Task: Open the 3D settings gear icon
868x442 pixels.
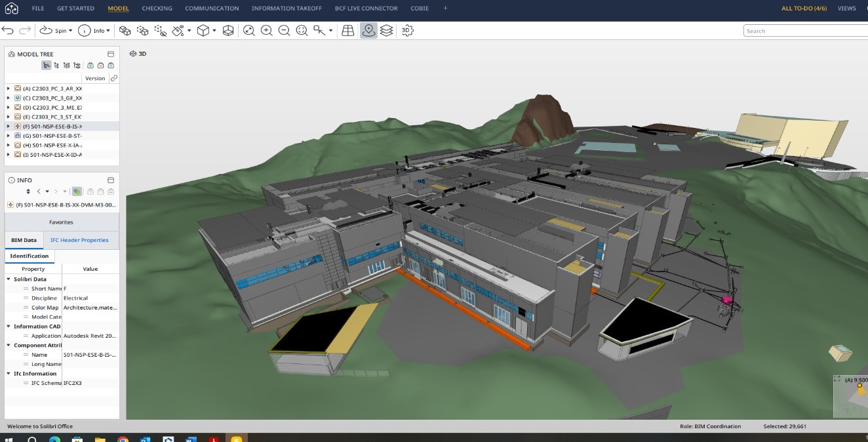Action: click(x=407, y=31)
